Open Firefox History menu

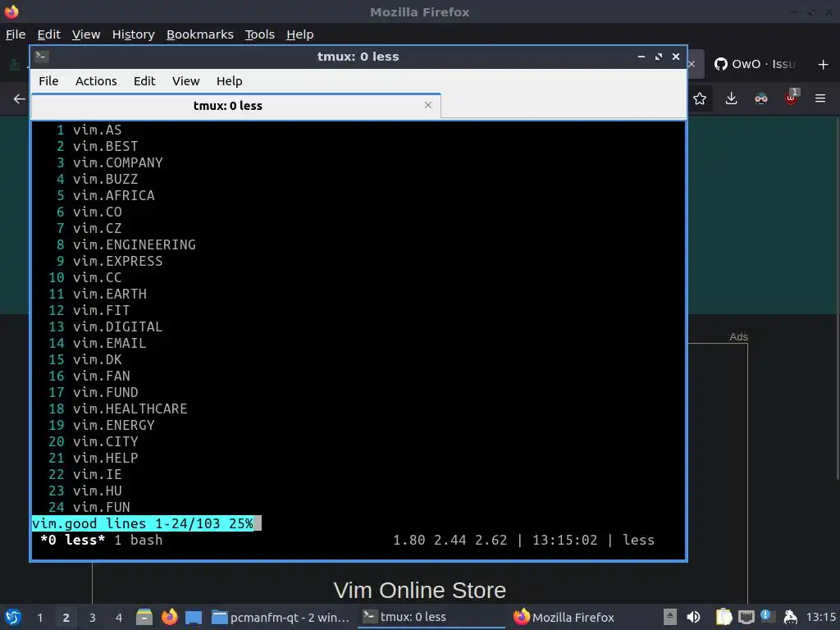134,34
